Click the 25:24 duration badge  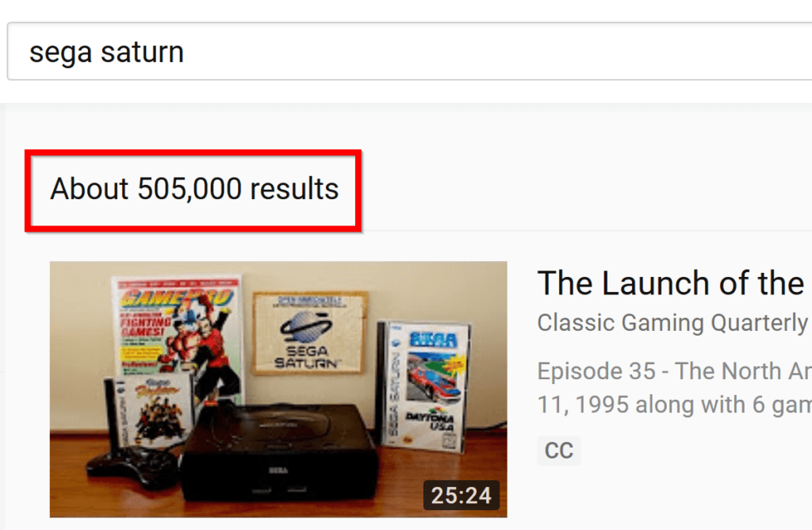pyautogui.click(x=461, y=495)
